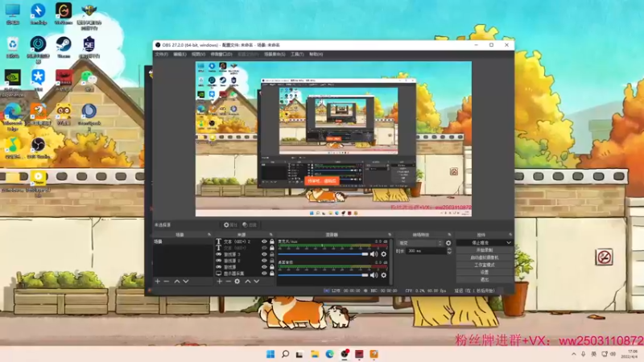Switch to OBS from the taskbar icon
The image size is (644, 362).
coord(345,354)
